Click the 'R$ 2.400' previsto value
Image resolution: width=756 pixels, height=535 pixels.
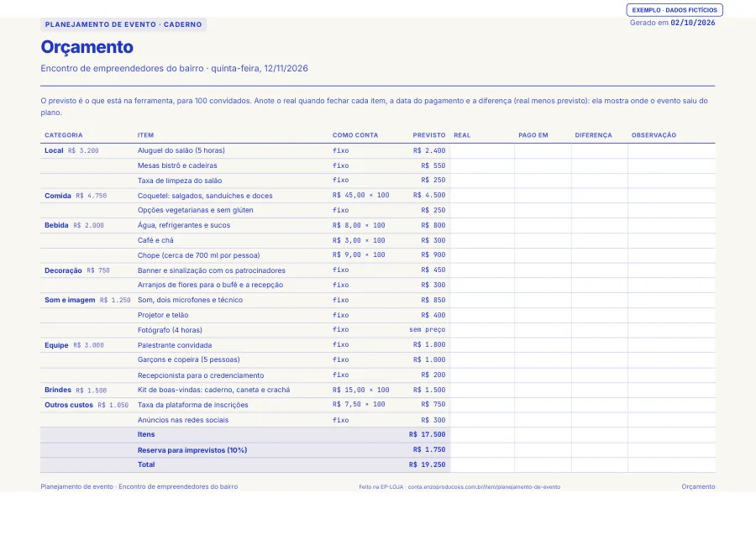pyautogui.click(x=429, y=151)
